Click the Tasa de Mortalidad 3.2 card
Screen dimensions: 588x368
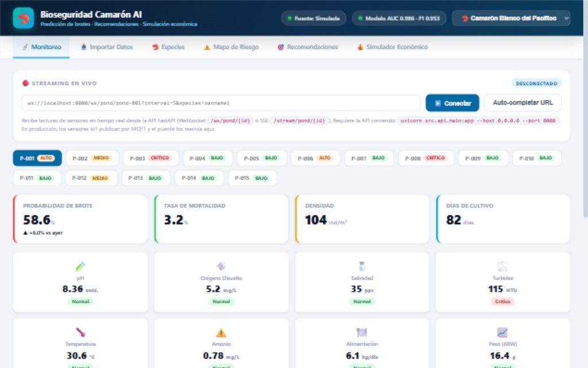pos(221,219)
